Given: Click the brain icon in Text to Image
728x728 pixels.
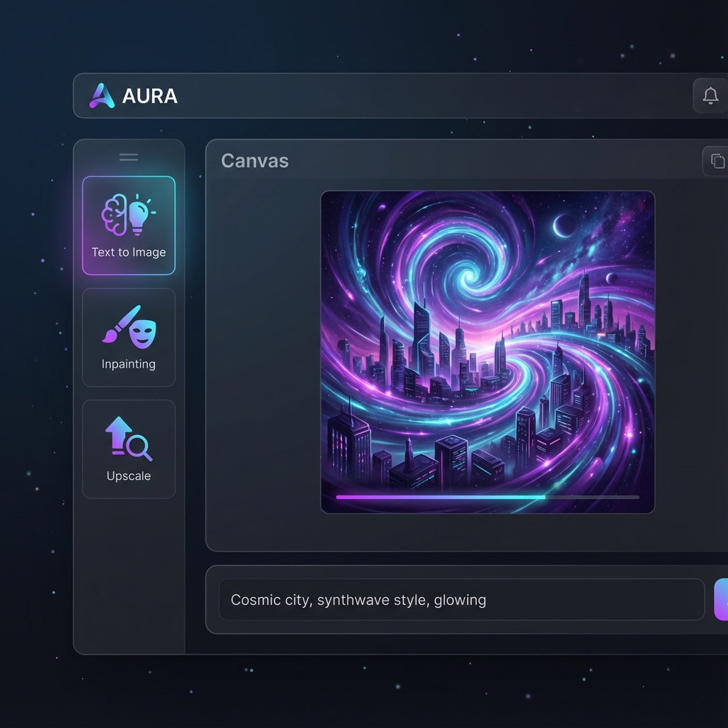Looking at the screenshot, I should [114, 215].
